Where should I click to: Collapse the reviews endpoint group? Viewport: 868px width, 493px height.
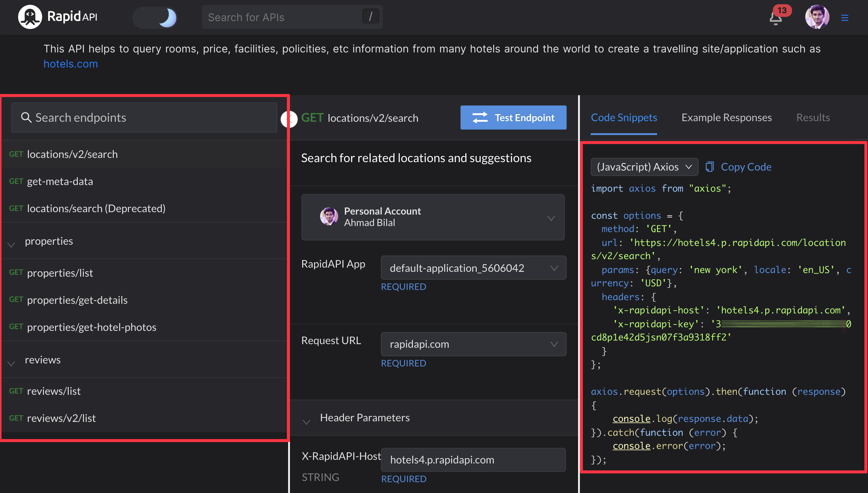[x=11, y=363]
